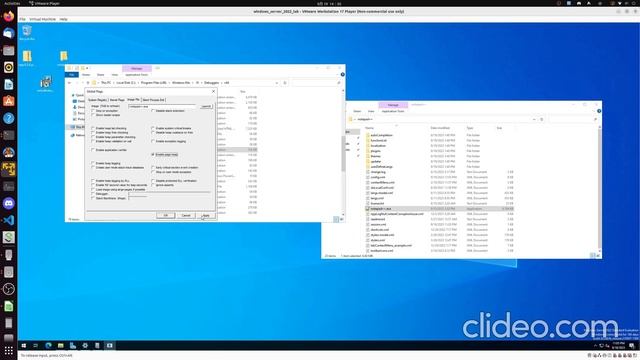640x360 pixels.
Task: Click the help icon in the Notepad++ folder window
Action: point(599,111)
